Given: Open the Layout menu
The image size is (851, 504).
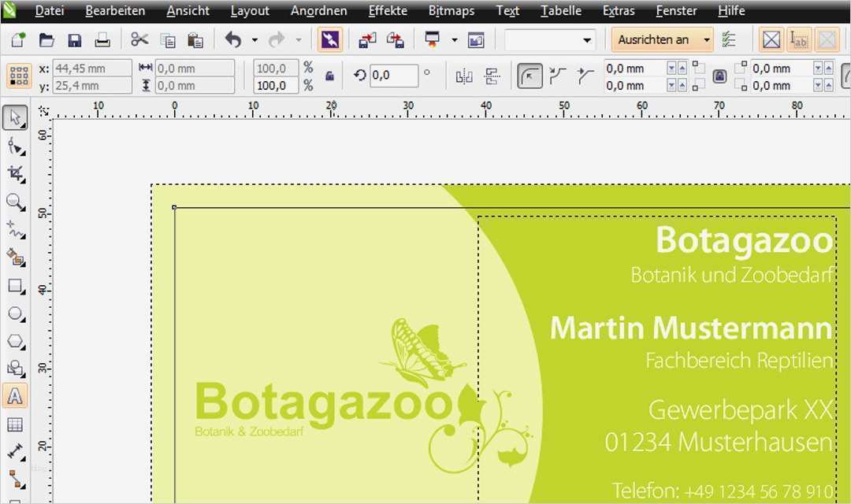Looking at the screenshot, I should point(250,10).
